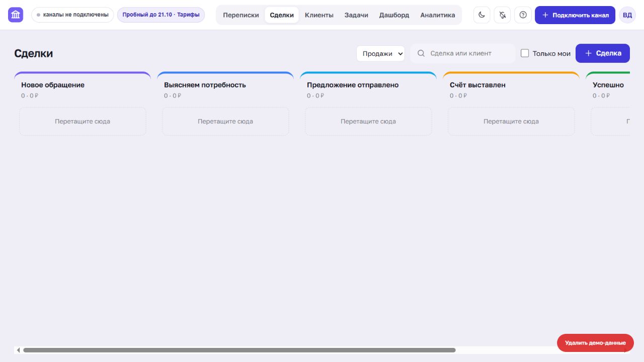
Task: Switch to the Дашборд tab
Action: coord(394,15)
